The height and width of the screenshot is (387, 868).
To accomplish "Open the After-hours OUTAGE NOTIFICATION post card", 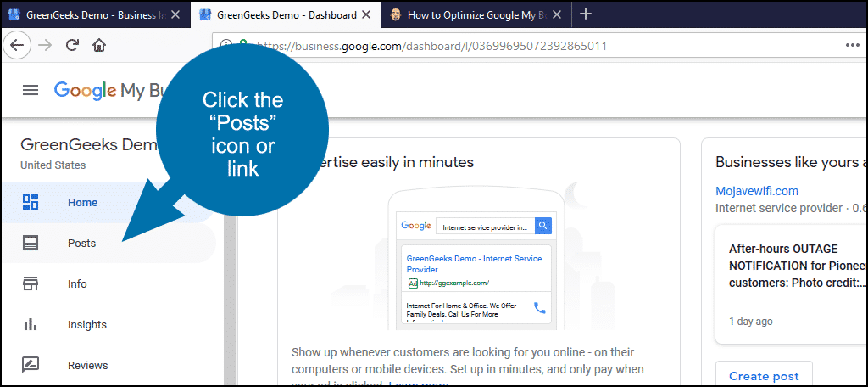I will tap(792, 284).
